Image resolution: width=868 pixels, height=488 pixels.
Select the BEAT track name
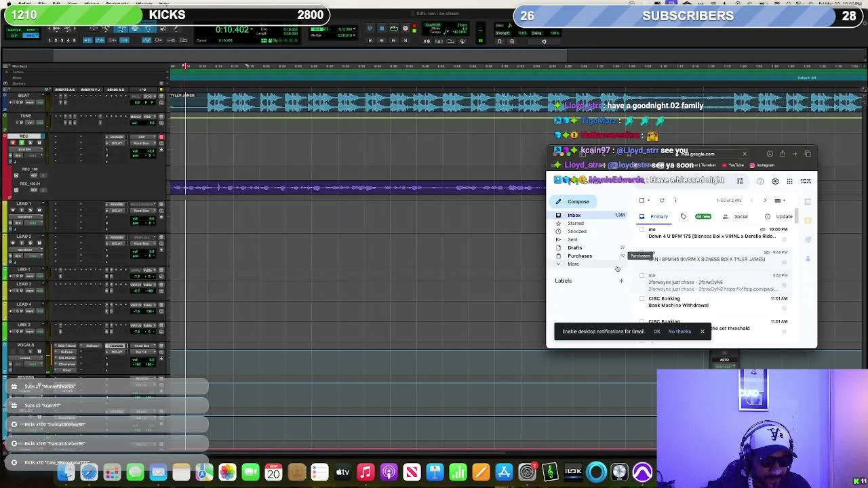(x=23, y=96)
